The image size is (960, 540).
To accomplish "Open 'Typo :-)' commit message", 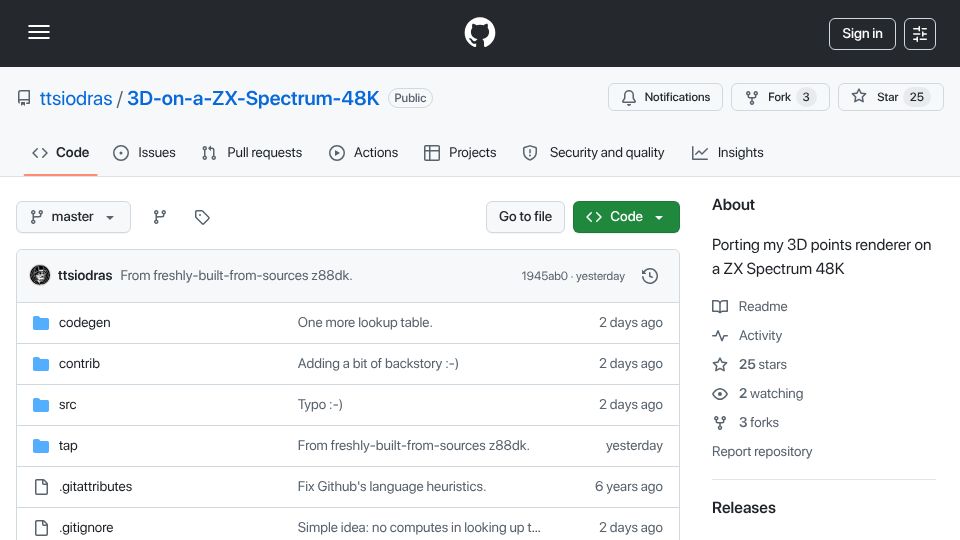I will pos(320,405).
